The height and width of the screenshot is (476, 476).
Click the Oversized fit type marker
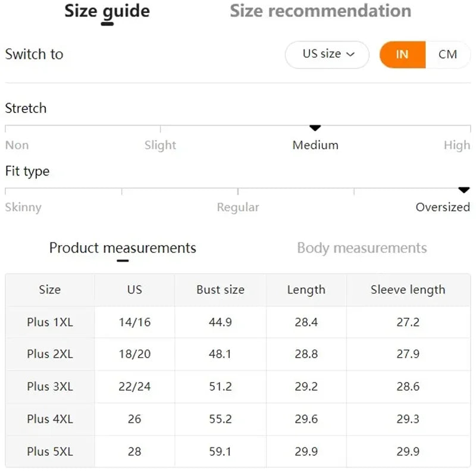[x=464, y=190]
